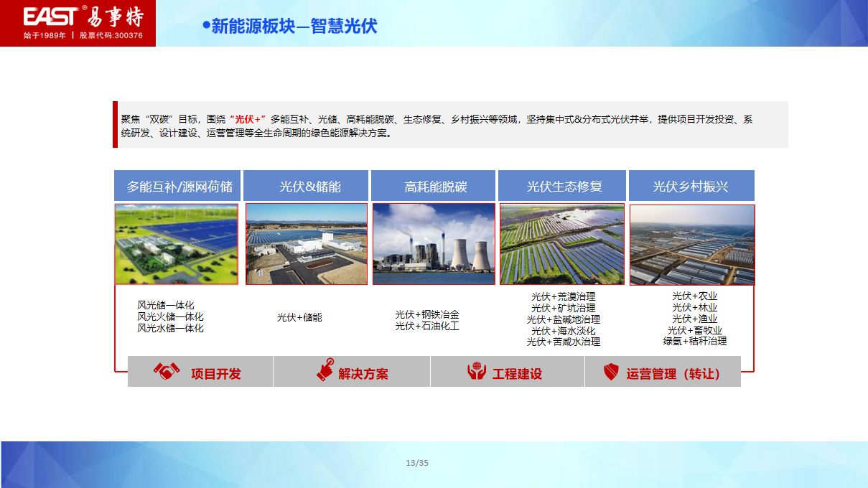868x488 pixels.
Task: Click the hands icon beside 工程建设
Action: pyautogui.click(x=477, y=372)
